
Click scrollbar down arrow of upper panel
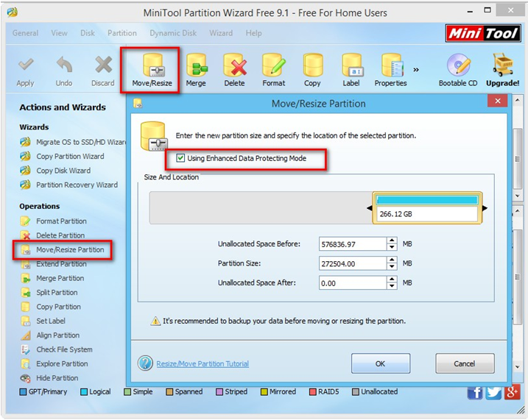click(517, 196)
